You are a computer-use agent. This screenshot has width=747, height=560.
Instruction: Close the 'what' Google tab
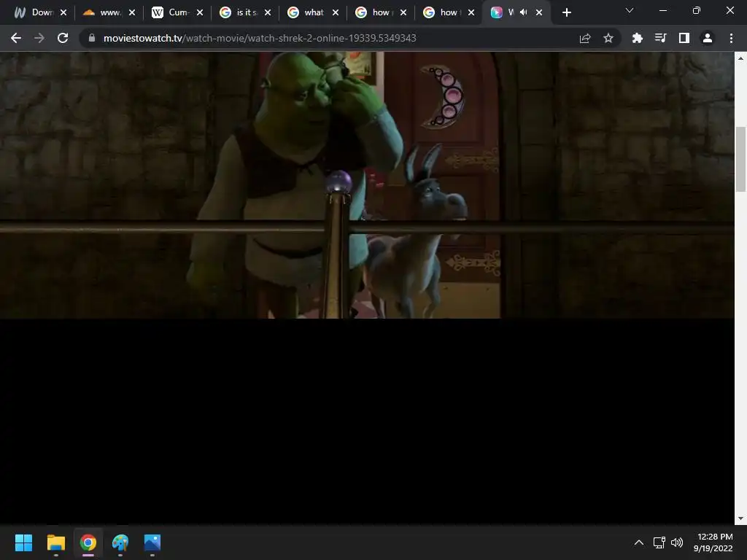[336, 13]
